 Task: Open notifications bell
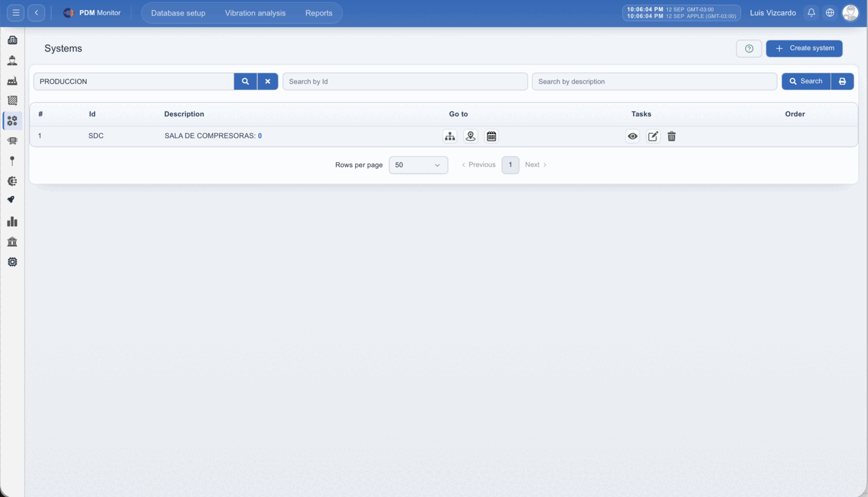(811, 13)
